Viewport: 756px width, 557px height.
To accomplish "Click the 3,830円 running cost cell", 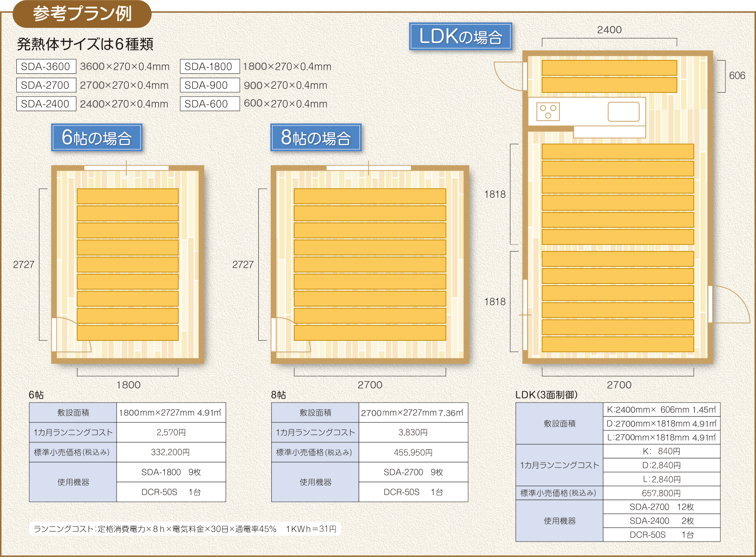I will click(414, 432).
